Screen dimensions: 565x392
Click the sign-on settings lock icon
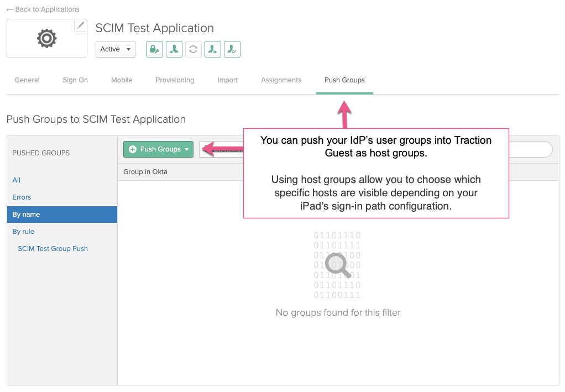coord(154,49)
